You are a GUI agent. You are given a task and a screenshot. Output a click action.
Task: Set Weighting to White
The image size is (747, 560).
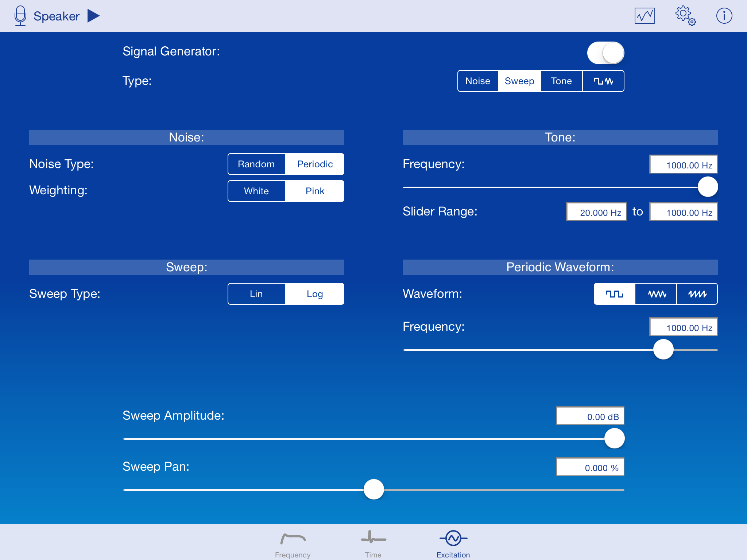(x=256, y=191)
